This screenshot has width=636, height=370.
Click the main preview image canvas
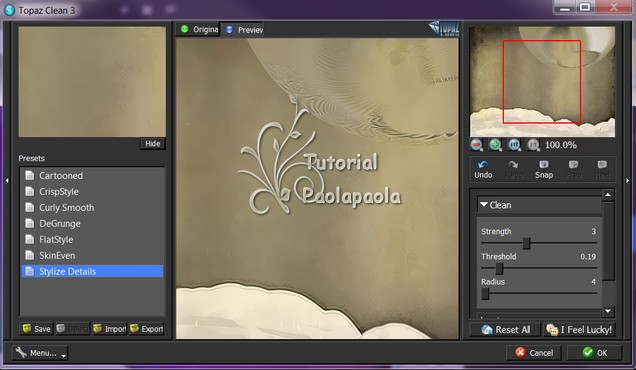(x=317, y=189)
